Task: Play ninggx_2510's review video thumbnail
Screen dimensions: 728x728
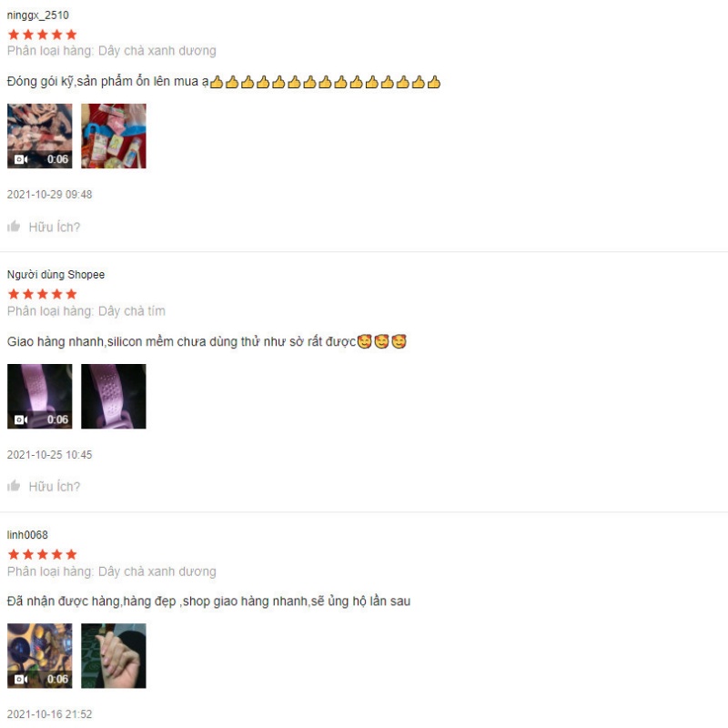Action: tap(39, 136)
